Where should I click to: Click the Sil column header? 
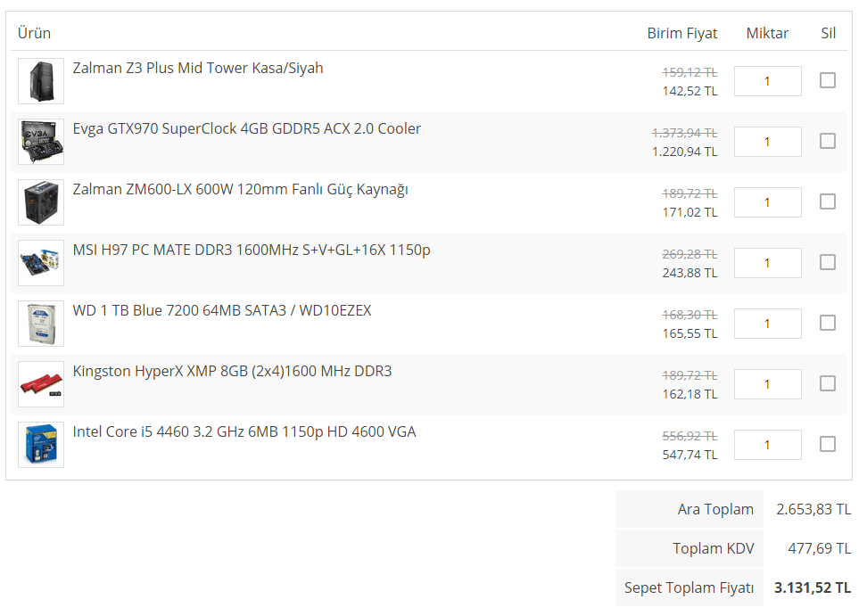pos(829,33)
